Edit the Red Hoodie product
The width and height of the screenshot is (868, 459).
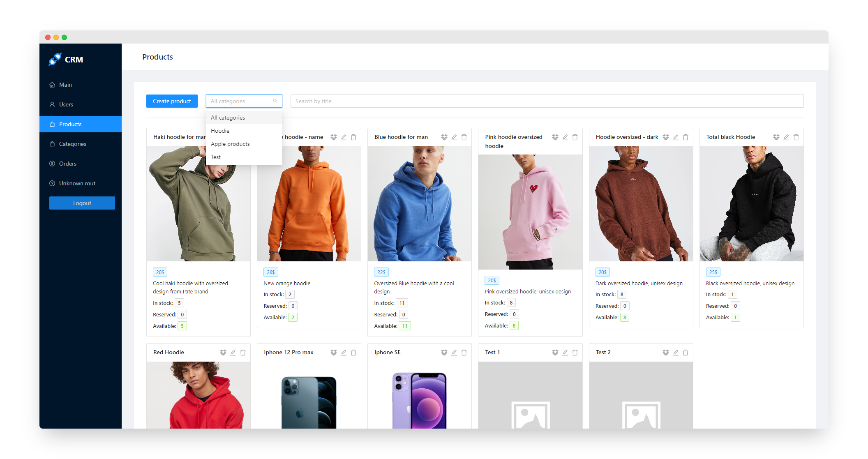coord(233,353)
